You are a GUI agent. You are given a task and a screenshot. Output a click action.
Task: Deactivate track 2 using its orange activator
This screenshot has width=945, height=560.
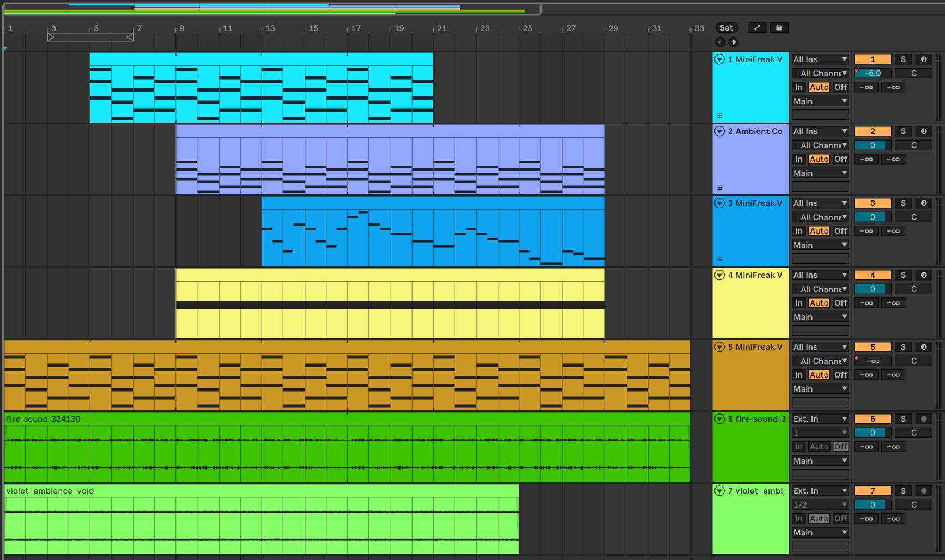pyautogui.click(x=873, y=131)
